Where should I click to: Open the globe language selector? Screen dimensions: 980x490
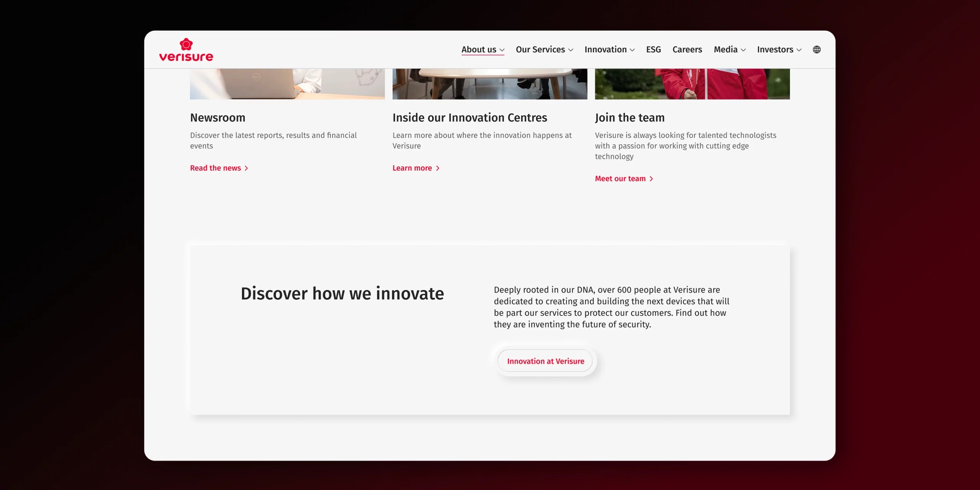(817, 50)
